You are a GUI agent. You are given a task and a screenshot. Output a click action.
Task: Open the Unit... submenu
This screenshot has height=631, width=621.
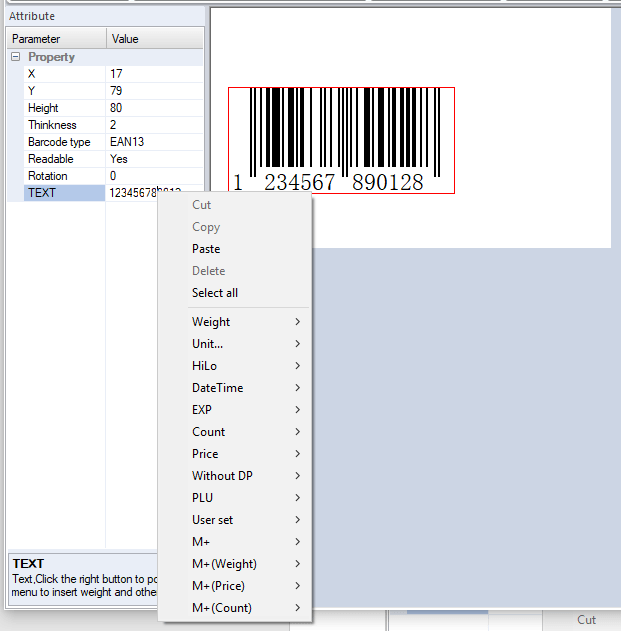[234, 344]
